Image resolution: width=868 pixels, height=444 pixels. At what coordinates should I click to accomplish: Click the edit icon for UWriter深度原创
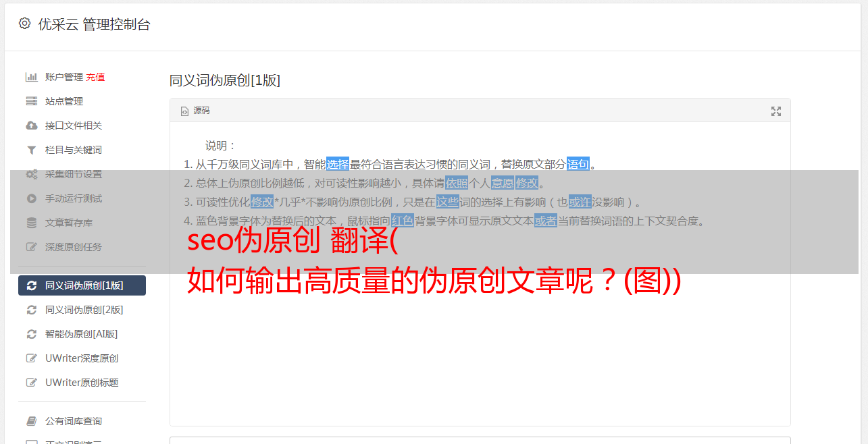click(x=31, y=358)
